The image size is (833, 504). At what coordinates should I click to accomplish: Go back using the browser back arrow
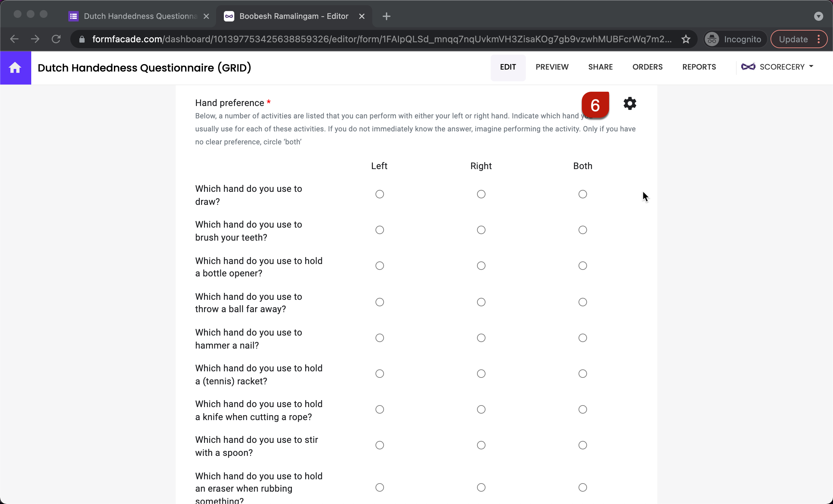[14, 39]
